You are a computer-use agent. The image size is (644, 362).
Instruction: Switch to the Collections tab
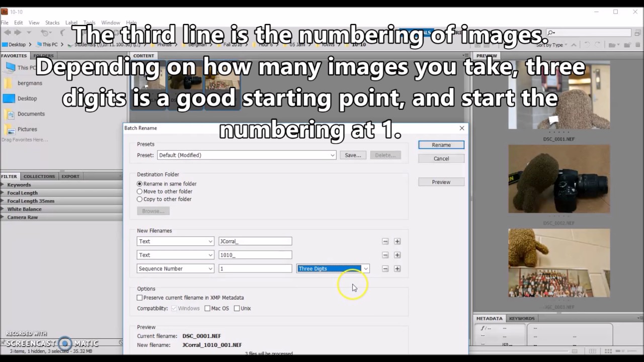click(x=39, y=176)
